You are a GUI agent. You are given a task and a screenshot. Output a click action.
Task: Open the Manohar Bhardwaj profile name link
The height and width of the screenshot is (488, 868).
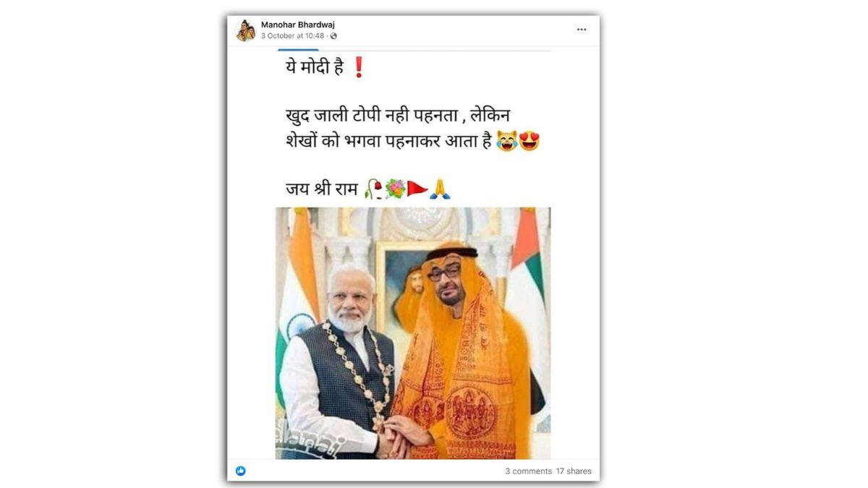(298, 25)
